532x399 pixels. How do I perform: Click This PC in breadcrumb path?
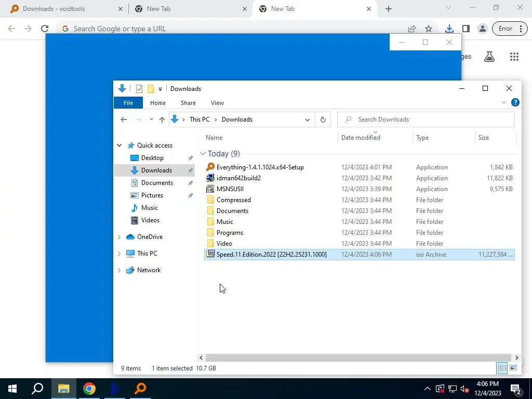pos(199,119)
